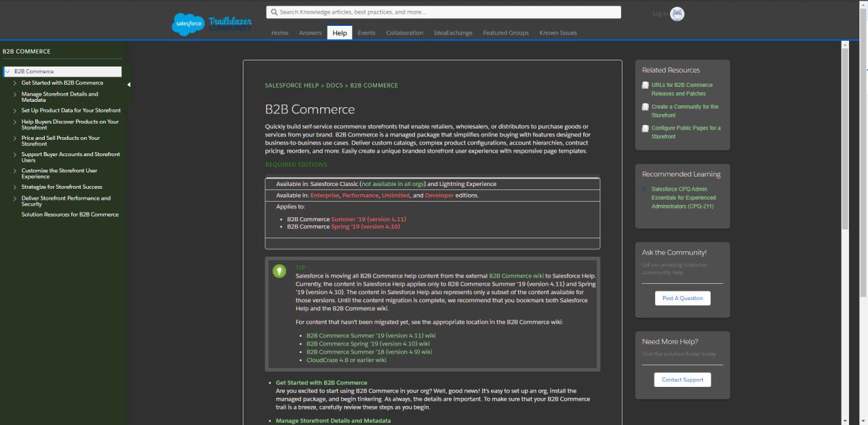868x425 pixels.
Task: Click the document icon beside URLs for B2B Commerce
Action: point(645,85)
